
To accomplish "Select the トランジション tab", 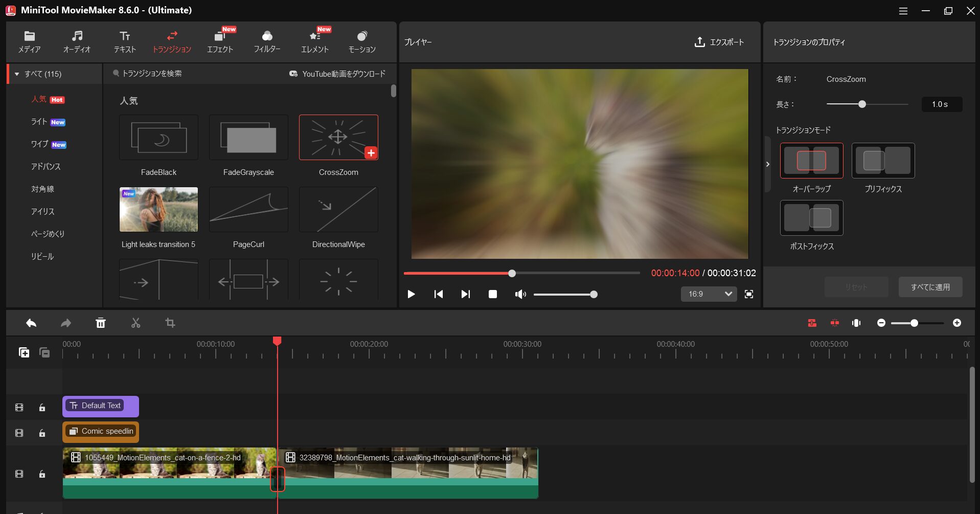I will pos(172,42).
